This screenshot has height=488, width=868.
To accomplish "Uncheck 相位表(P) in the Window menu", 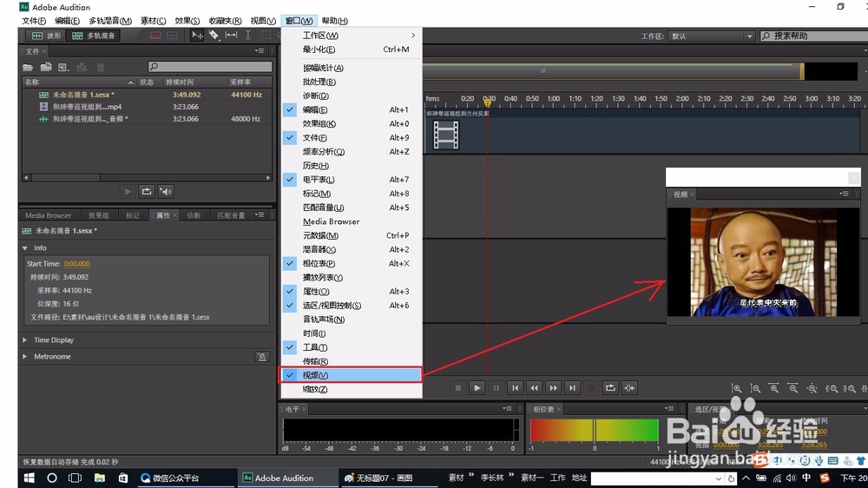I will (x=352, y=263).
